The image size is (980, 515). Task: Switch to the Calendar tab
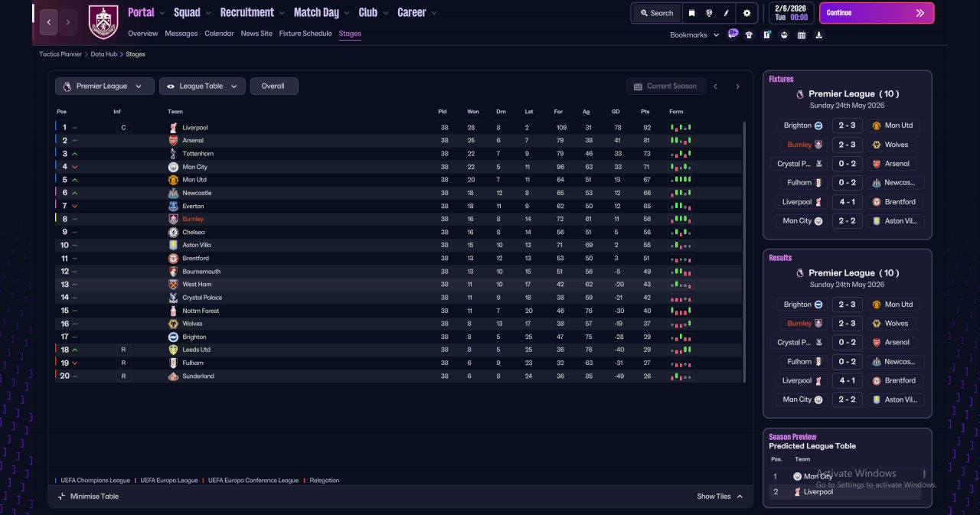point(220,34)
